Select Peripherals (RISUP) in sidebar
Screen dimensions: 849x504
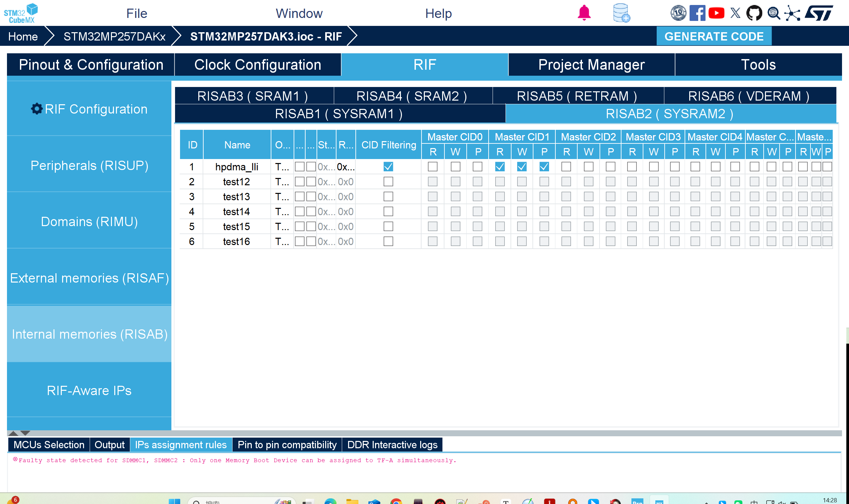click(x=89, y=165)
